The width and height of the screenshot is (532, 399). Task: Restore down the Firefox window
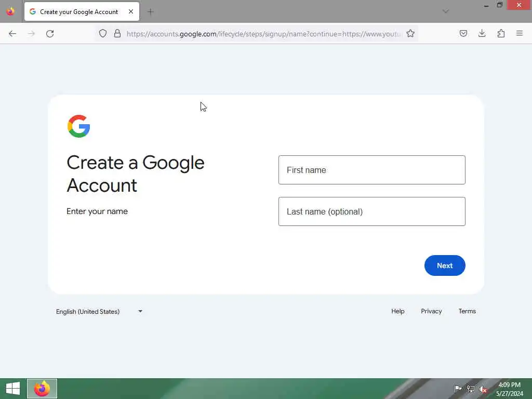(x=500, y=5)
